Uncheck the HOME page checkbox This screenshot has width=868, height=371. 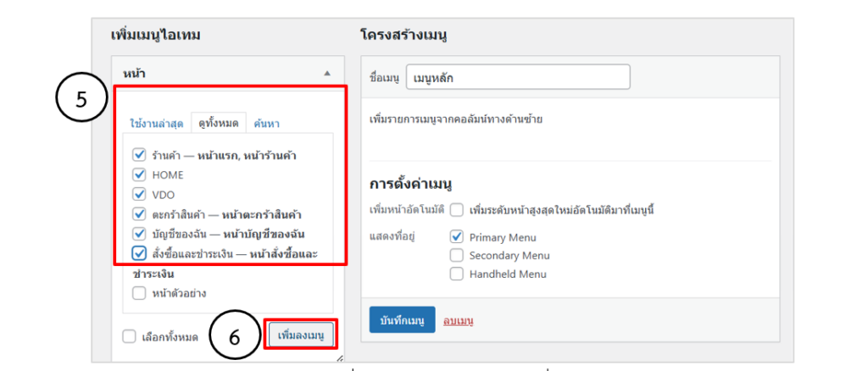[139, 174]
